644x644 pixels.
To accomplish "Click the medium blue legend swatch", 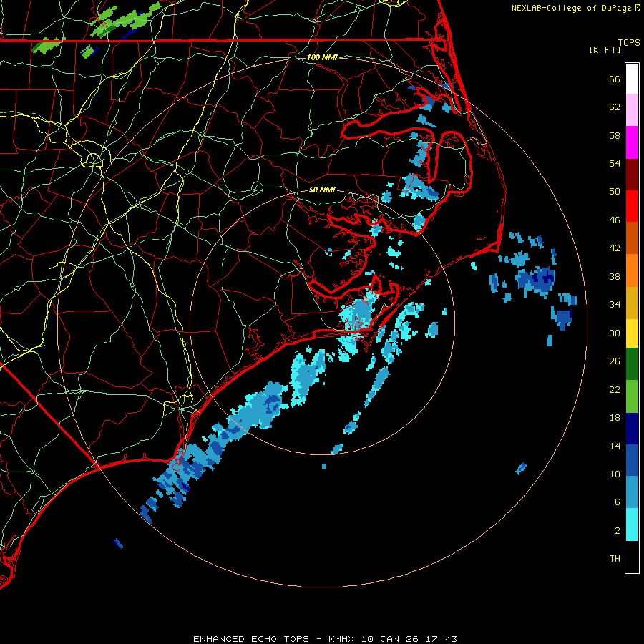I will pyautogui.click(x=632, y=460).
